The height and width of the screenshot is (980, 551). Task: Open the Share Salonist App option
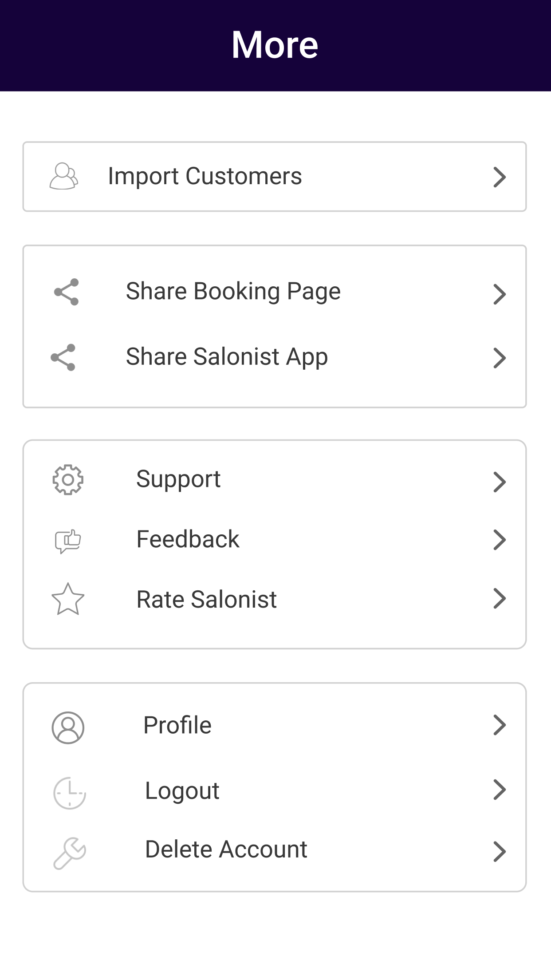pyautogui.click(x=275, y=357)
